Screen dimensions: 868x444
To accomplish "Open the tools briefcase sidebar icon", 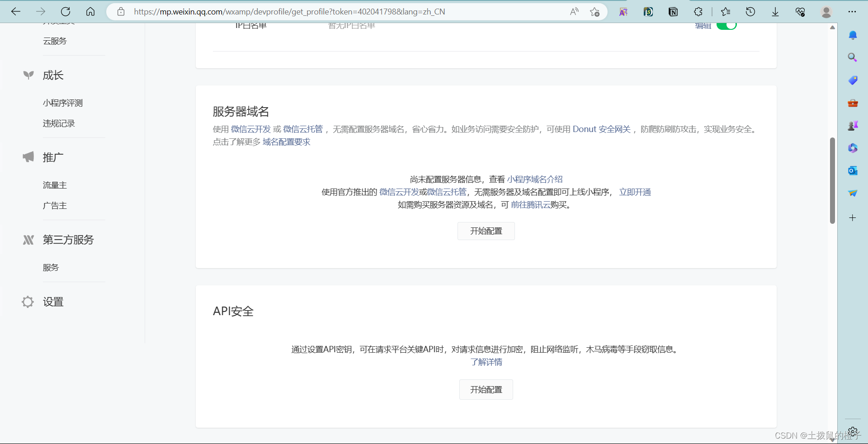I will (x=853, y=103).
